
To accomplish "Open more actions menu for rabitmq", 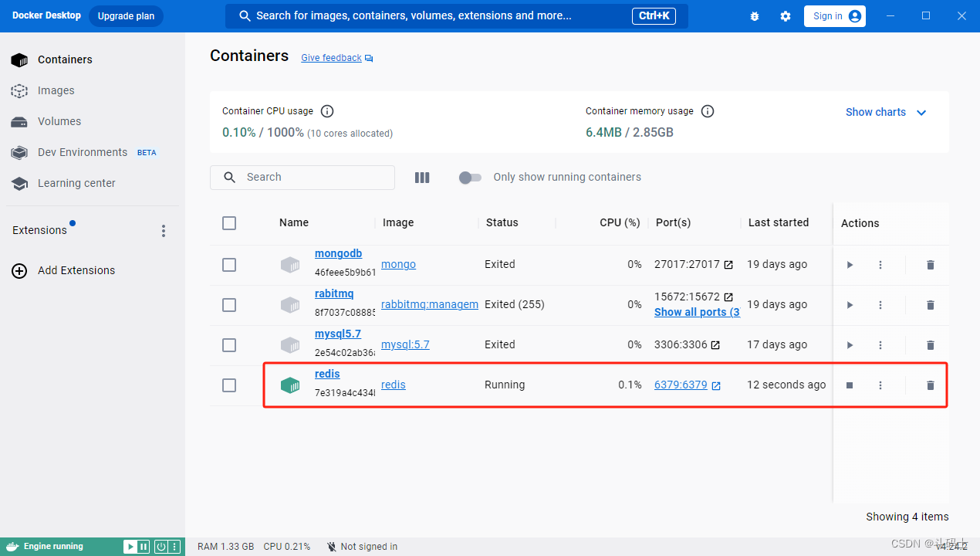I will pos(880,305).
